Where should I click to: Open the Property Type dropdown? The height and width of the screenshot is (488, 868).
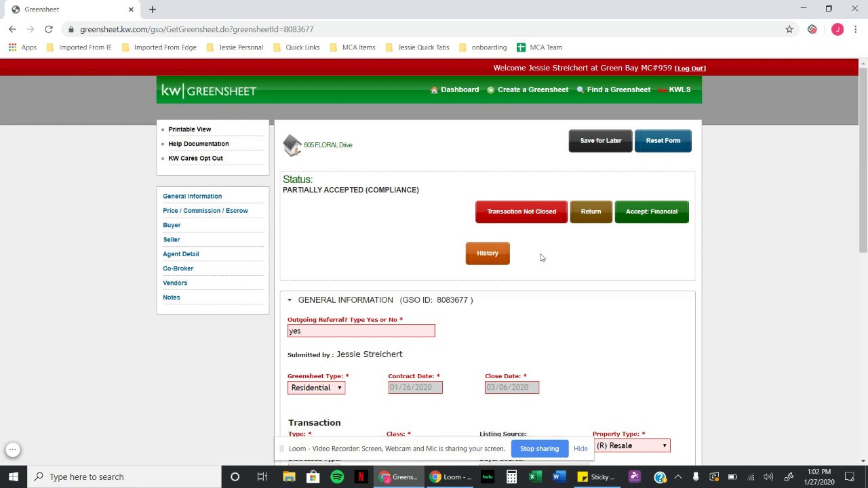(x=631, y=445)
